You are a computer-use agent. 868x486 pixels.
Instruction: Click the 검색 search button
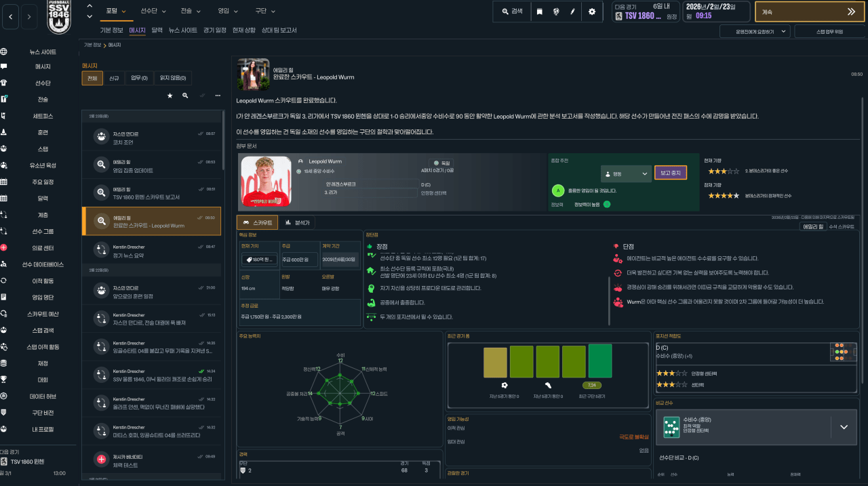pyautogui.click(x=512, y=12)
